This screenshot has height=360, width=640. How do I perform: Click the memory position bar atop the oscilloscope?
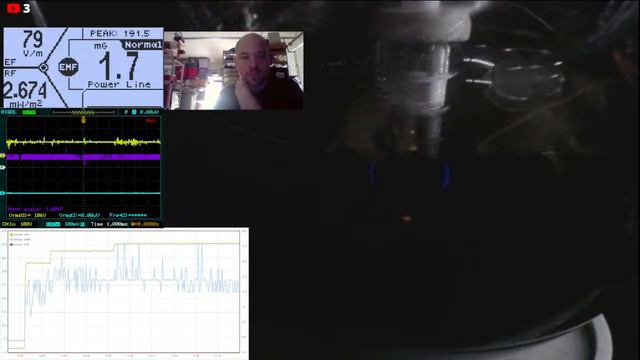pyautogui.click(x=84, y=112)
